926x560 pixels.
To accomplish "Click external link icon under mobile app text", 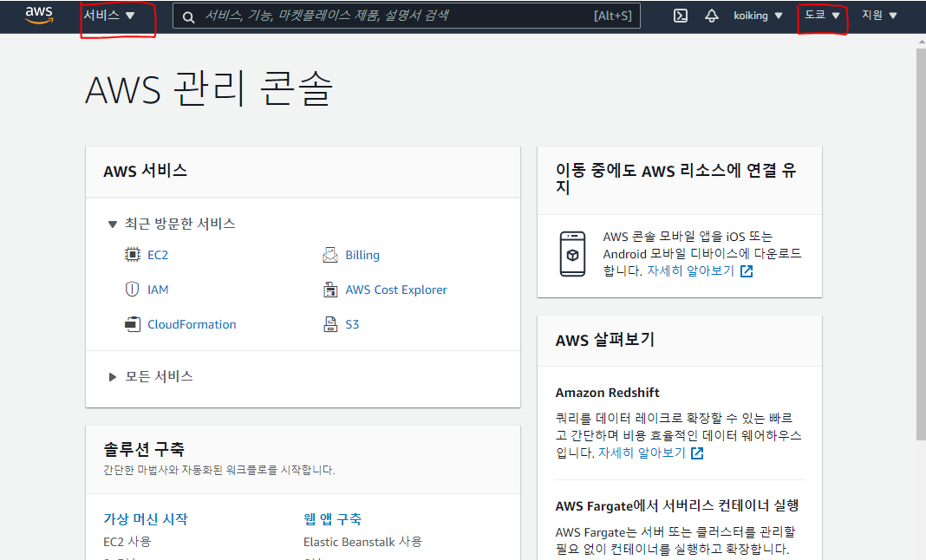I will (747, 271).
